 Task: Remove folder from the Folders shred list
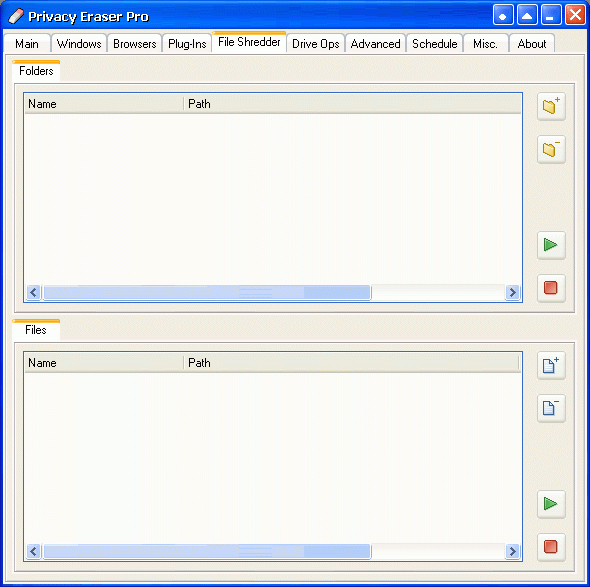[551, 149]
